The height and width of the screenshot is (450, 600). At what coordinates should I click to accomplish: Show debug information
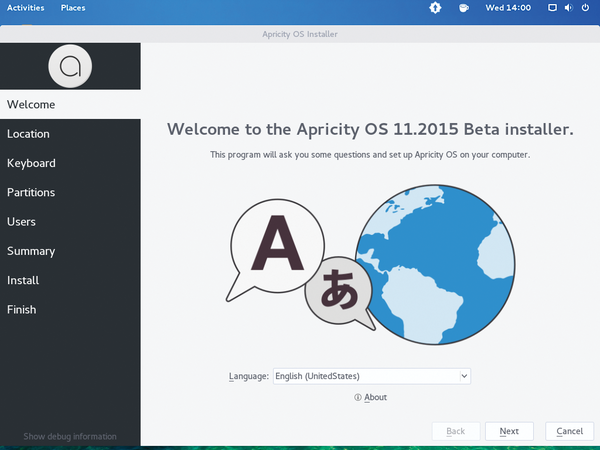pyautogui.click(x=70, y=436)
